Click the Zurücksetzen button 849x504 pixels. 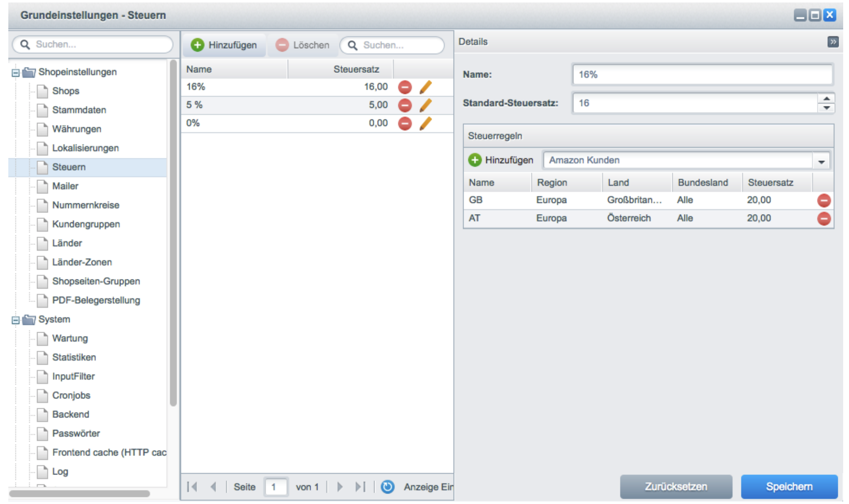(676, 487)
